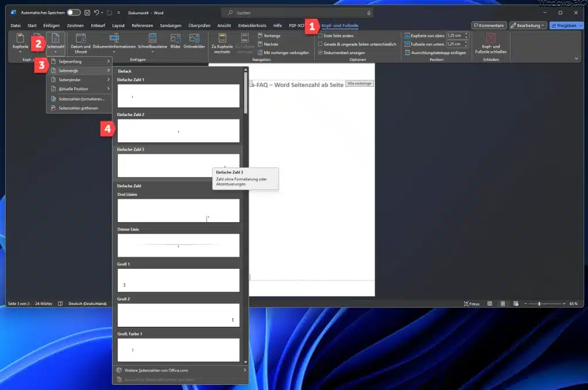The height and width of the screenshot is (390, 588).
Task: Insert Datum und Uhrzeit
Action: click(x=80, y=44)
